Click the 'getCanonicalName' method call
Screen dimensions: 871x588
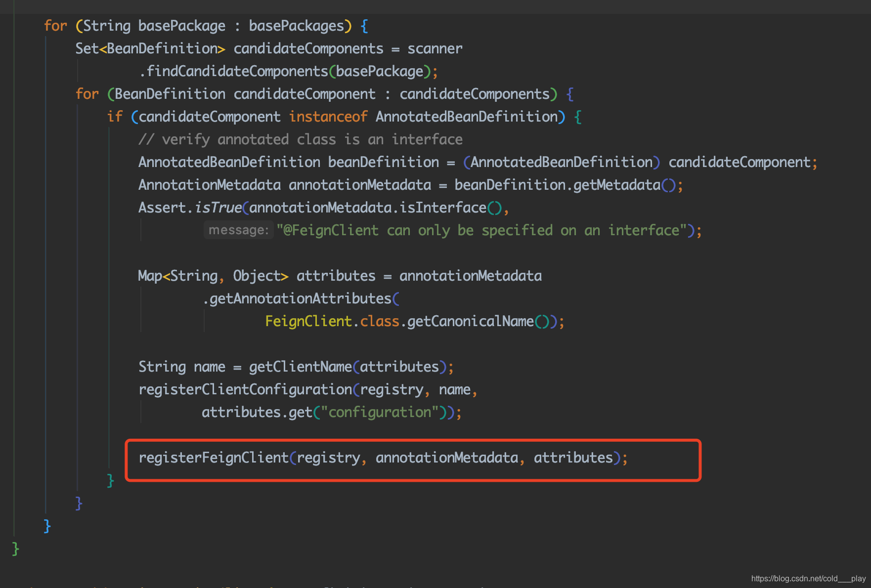click(471, 321)
